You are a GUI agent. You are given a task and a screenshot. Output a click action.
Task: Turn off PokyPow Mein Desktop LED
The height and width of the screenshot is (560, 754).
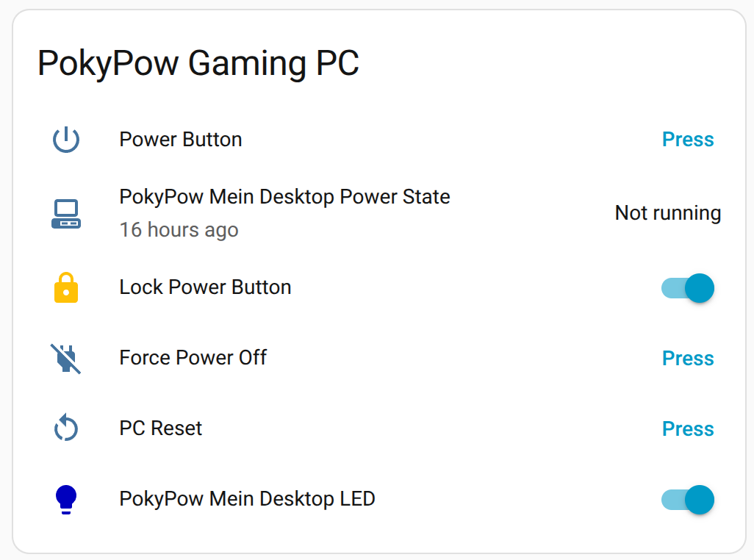click(x=689, y=500)
